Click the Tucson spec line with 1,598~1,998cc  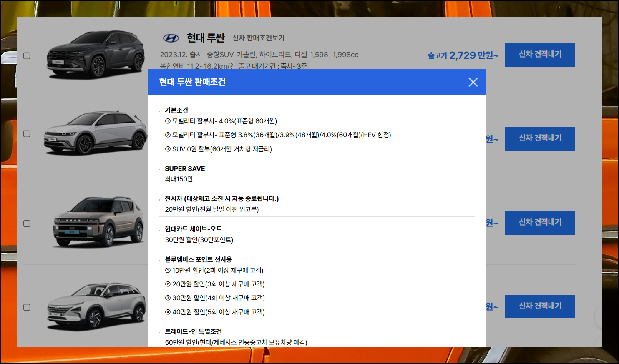pos(260,55)
